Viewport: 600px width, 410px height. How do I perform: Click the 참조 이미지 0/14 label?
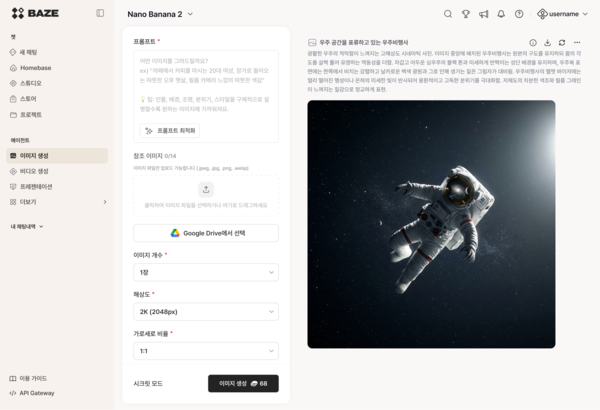point(155,156)
